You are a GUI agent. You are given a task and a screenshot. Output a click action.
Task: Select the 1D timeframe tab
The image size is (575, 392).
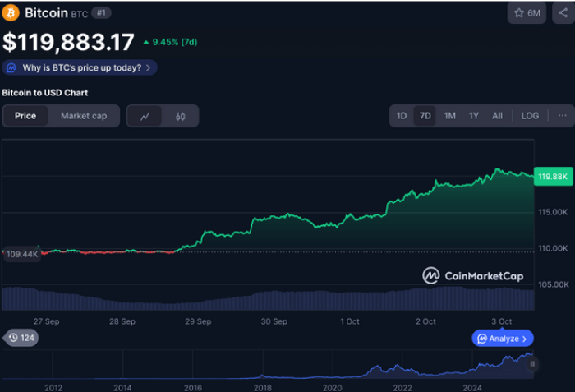(402, 116)
